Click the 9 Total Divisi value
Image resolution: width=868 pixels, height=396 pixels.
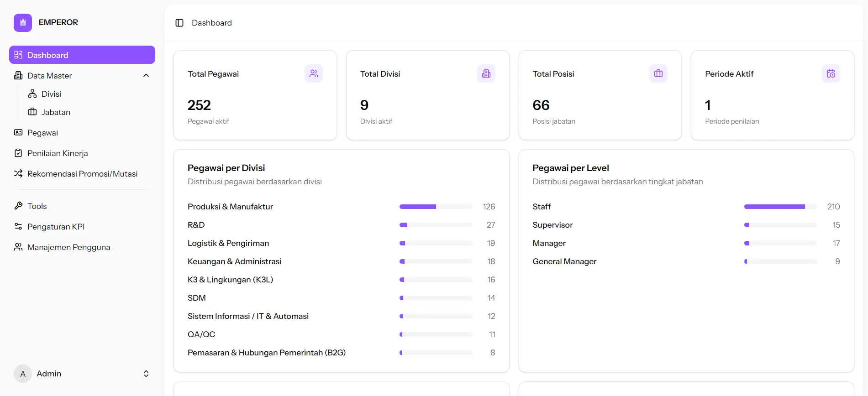pyautogui.click(x=364, y=105)
